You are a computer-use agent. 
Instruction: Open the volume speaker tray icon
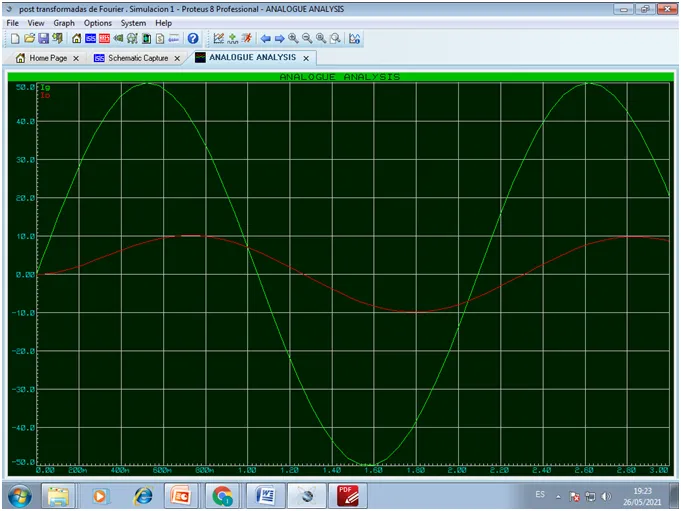pyautogui.click(x=607, y=496)
